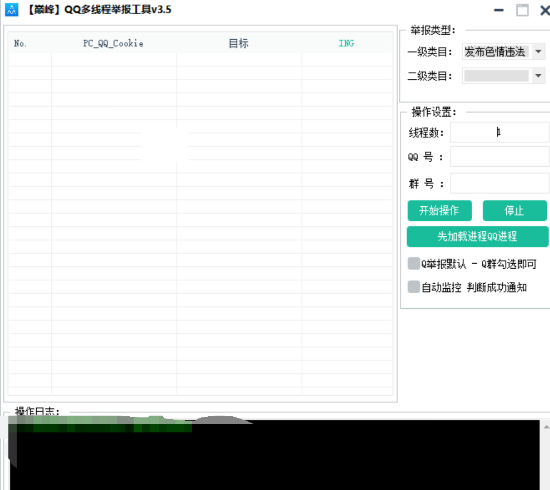Close the QQ多线程举报工具 window
Viewport: 550px width, 490px height.
tap(545, 10)
